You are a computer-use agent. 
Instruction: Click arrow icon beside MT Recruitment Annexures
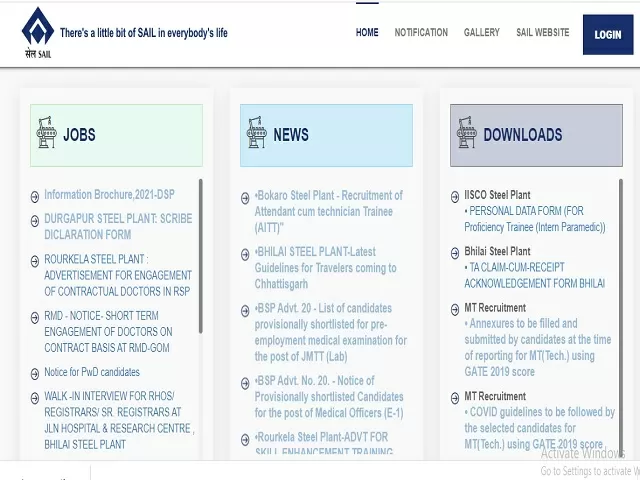[x=455, y=309]
